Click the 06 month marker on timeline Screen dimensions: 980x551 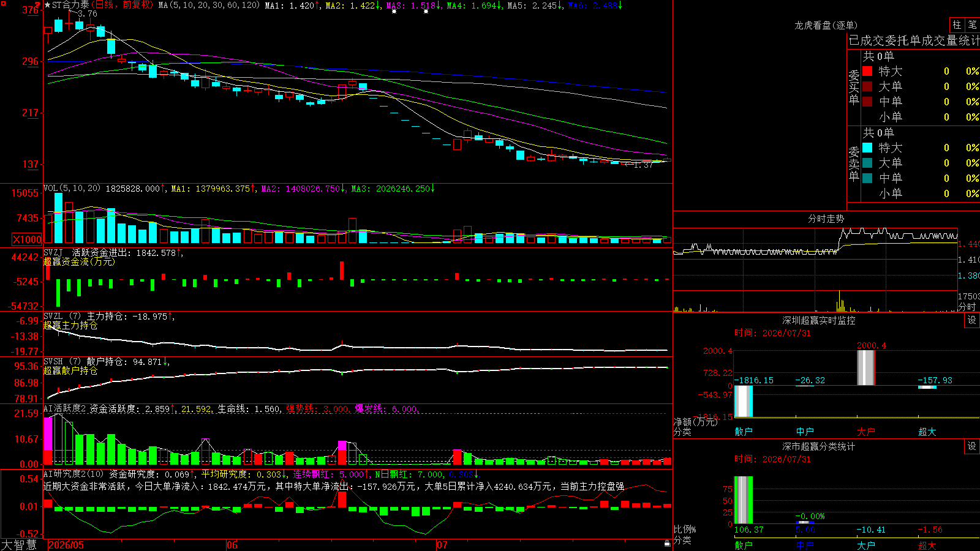click(x=232, y=545)
